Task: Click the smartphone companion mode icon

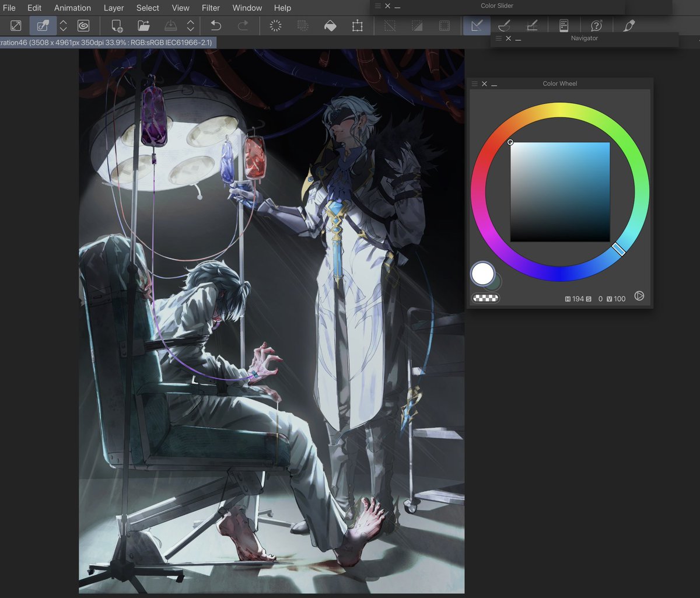Action: [563, 26]
